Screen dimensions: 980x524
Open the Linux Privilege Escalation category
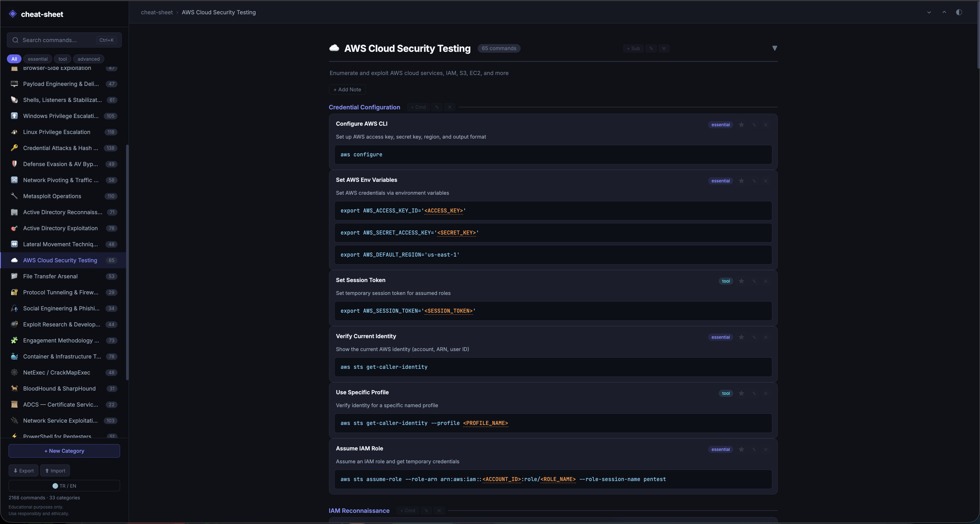click(63, 132)
